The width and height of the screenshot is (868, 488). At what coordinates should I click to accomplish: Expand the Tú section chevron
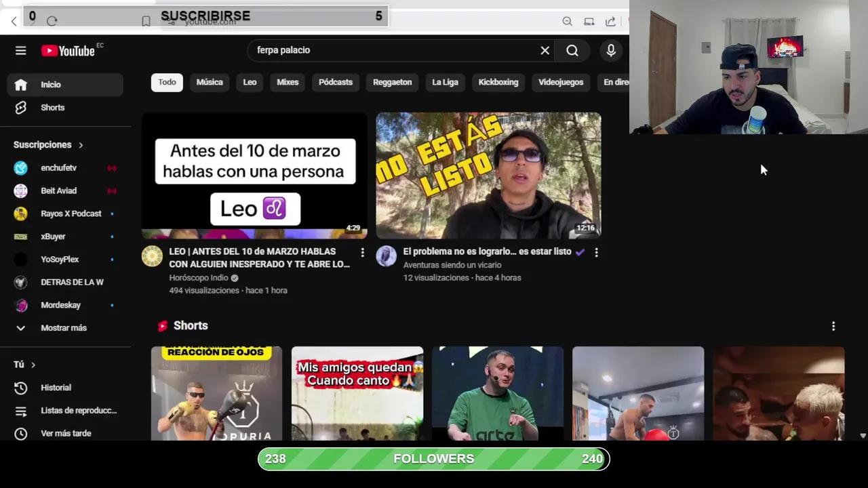[33, 365]
